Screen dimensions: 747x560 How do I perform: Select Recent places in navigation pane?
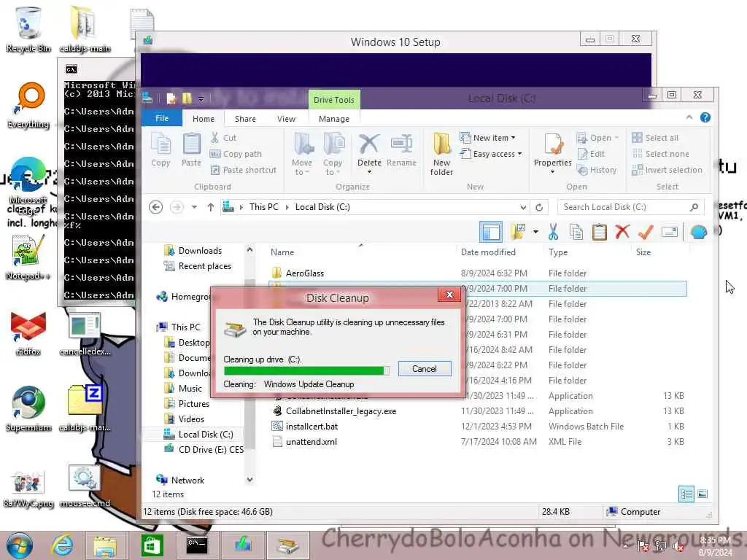(205, 266)
